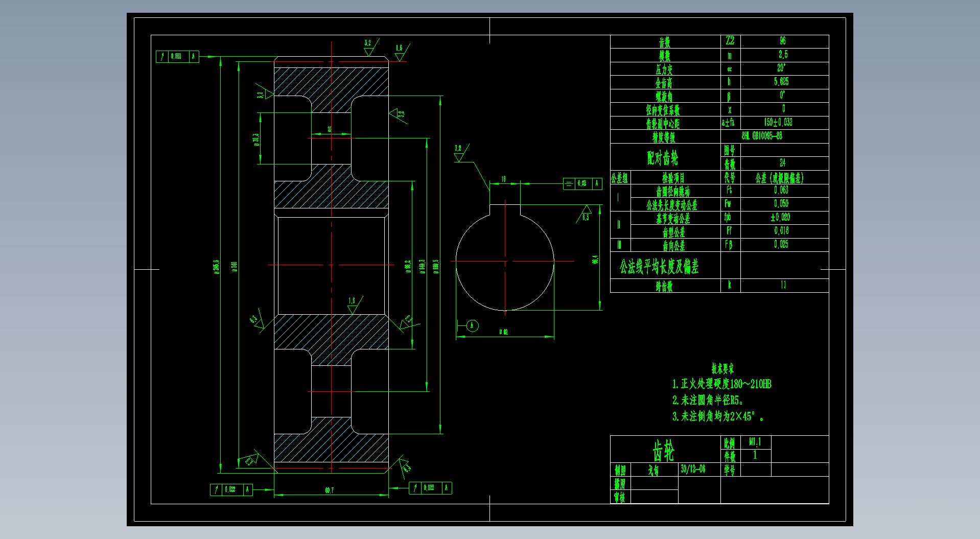Click the '配对齿轮' table label
Viewport: 980px width, 539px height.
[663, 158]
